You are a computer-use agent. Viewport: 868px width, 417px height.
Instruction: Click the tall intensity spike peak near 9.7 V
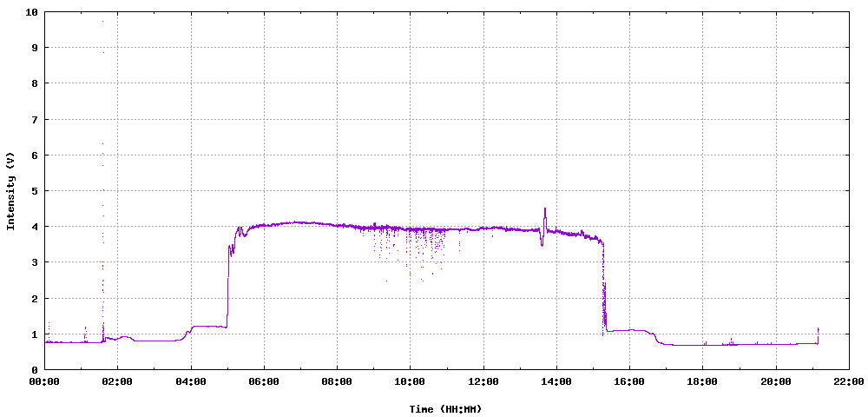(102, 21)
